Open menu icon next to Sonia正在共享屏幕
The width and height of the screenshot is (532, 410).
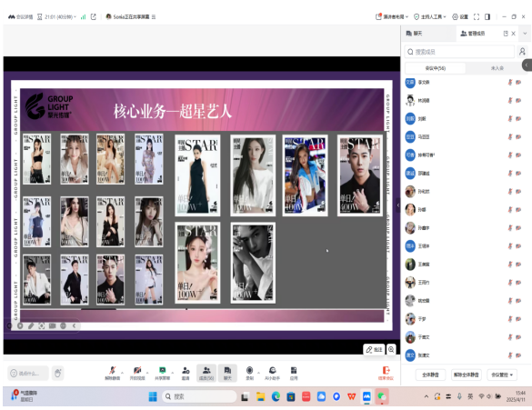click(x=154, y=16)
